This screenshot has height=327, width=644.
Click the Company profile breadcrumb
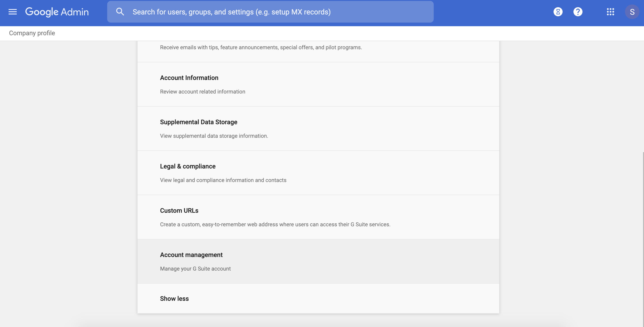[32, 33]
